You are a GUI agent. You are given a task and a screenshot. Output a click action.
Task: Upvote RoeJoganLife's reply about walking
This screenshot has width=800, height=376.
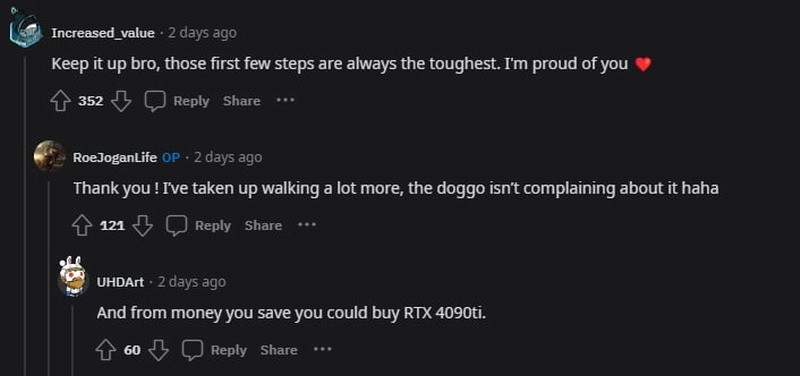tap(82, 225)
